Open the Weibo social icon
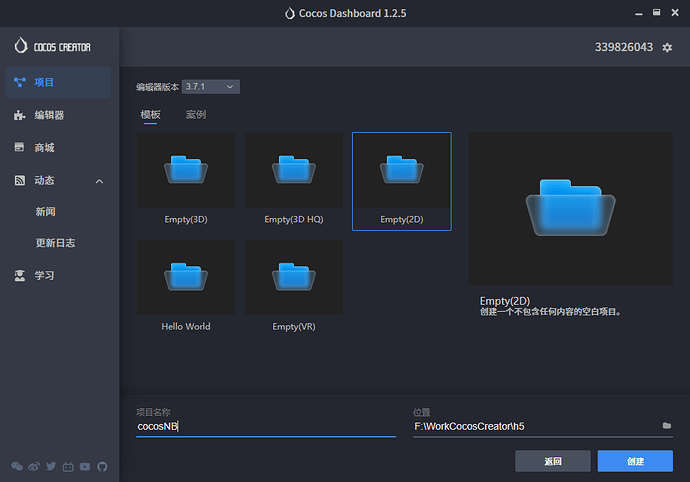Image resolution: width=690 pixels, height=482 pixels. pyautogui.click(x=34, y=466)
